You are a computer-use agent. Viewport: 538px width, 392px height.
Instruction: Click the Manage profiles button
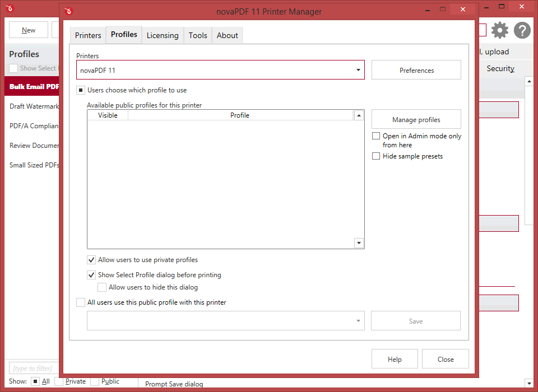click(416, 119)
